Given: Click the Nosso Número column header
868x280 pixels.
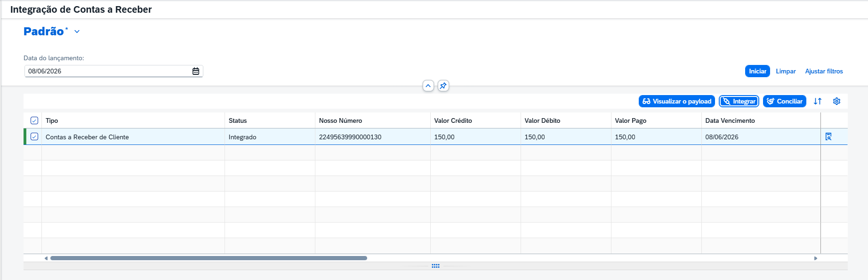Looking at the screenshot, I should click(373, 120).
